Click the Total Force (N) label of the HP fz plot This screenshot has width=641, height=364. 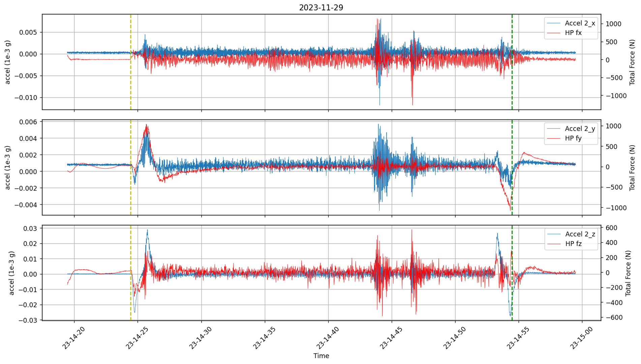628,273
